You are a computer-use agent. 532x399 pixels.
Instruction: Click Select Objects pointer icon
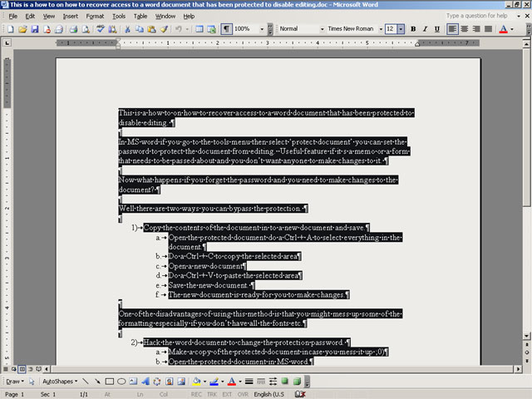(32, 382)
